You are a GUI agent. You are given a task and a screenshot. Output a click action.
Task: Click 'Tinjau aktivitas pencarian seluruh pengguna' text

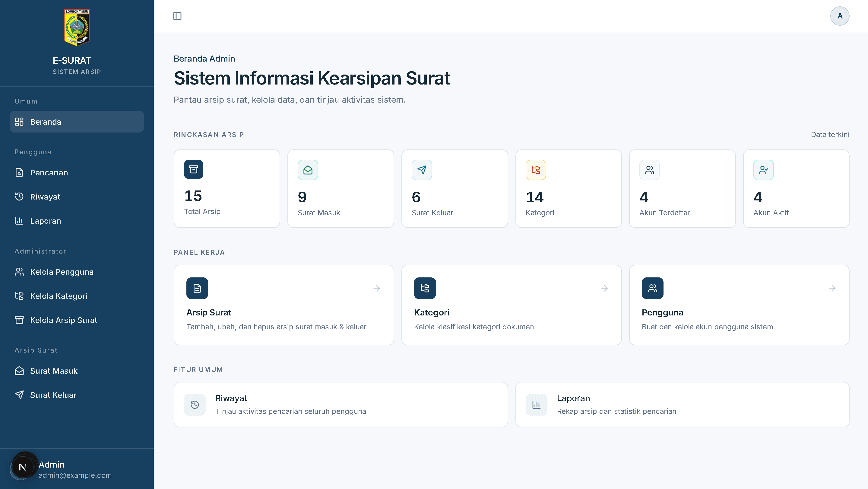(290, 411)
